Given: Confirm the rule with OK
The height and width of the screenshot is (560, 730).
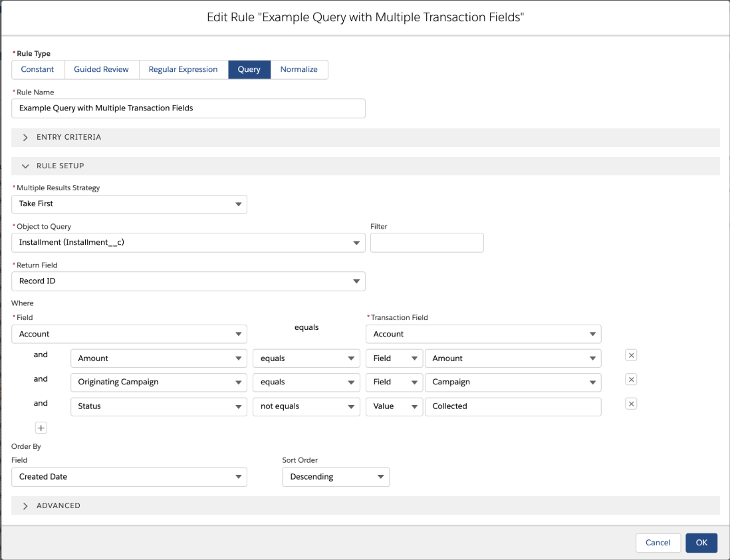Looking at the screenshot, I should pos(701,543).
